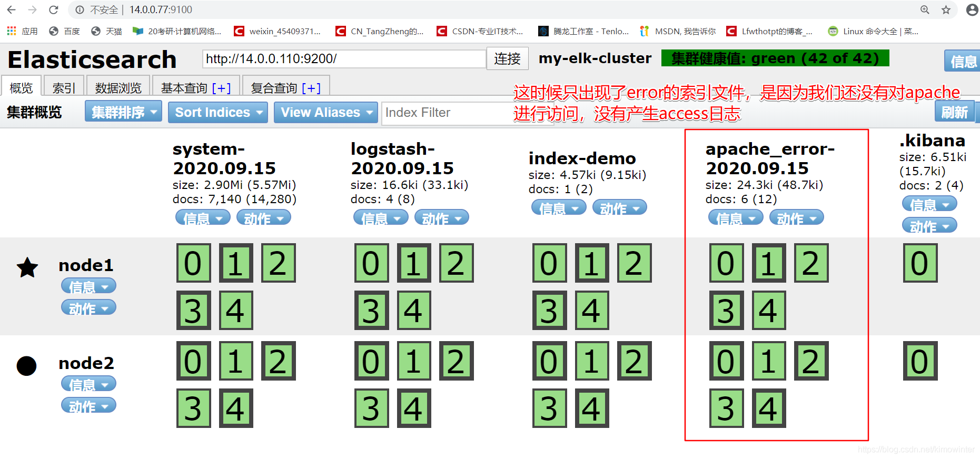Open the top-right 信息 button in header
Screen dimensions: 980x459
click(962, 61)
